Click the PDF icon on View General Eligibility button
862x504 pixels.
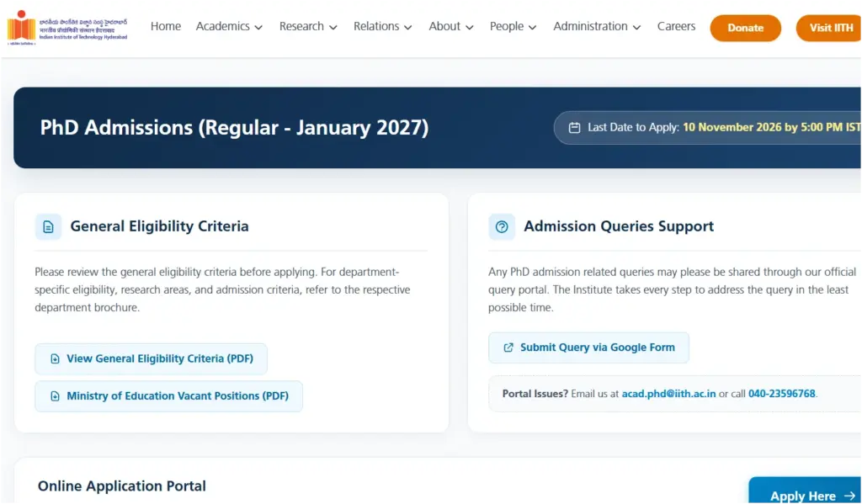point(55,359)
